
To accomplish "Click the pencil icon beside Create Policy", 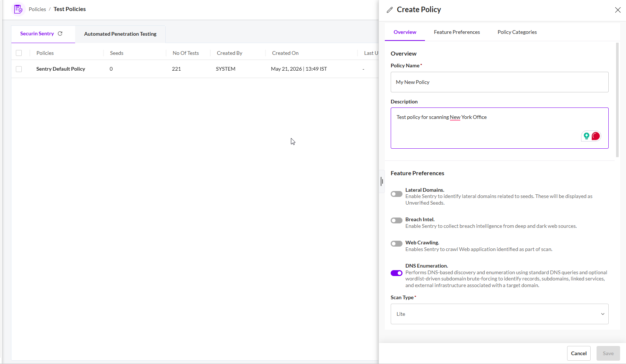I will 390,10.
